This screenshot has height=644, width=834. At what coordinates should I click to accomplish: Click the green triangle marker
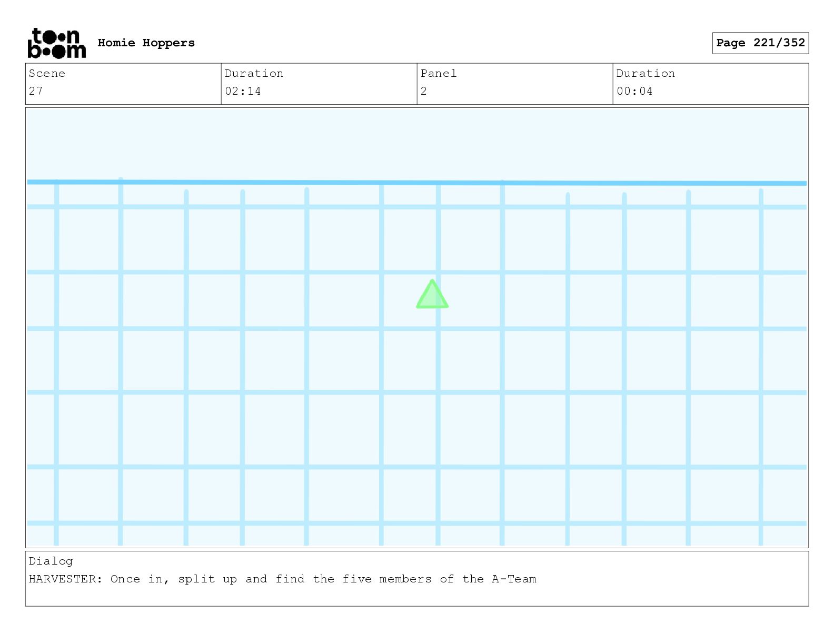point(432,294)
